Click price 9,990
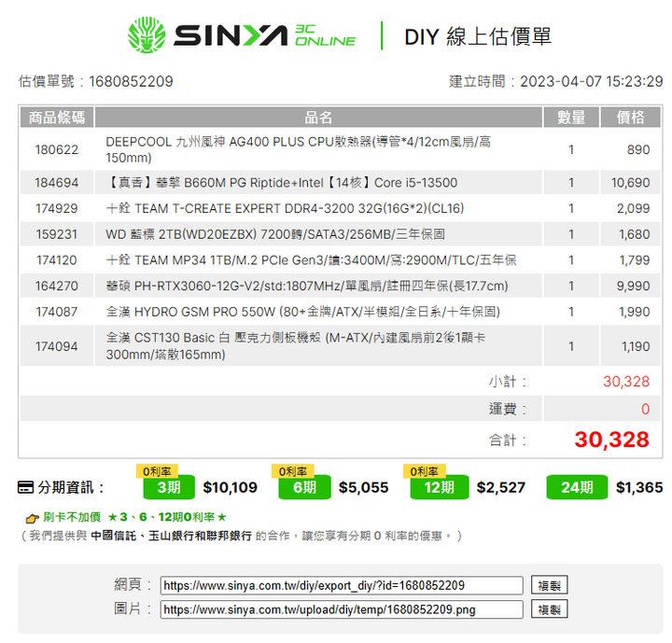The image size is (672, 643). pos(634,286)
